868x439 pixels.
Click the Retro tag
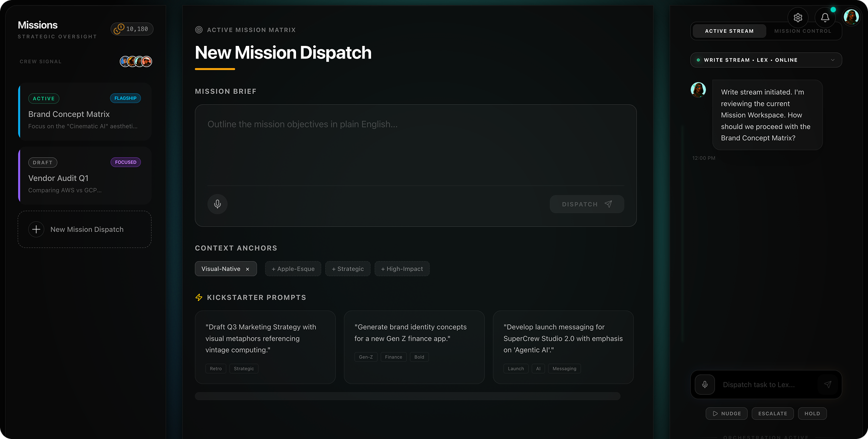point(215,368)
